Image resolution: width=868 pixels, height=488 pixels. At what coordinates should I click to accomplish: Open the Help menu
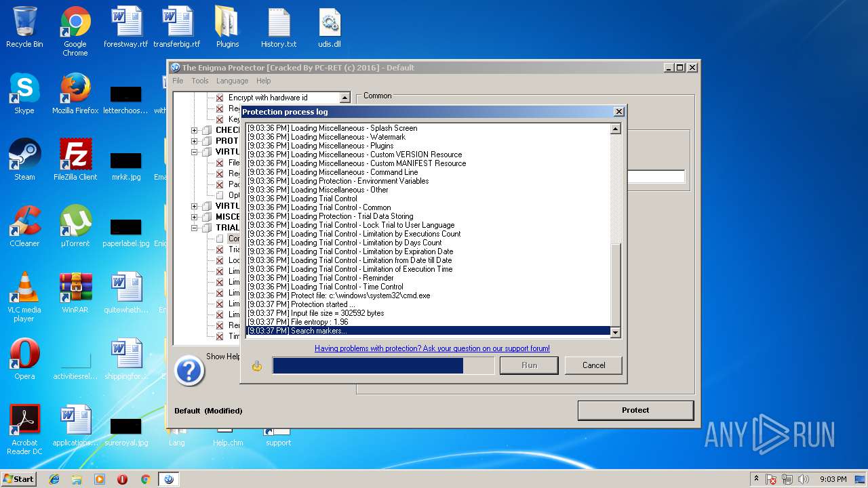263,81
